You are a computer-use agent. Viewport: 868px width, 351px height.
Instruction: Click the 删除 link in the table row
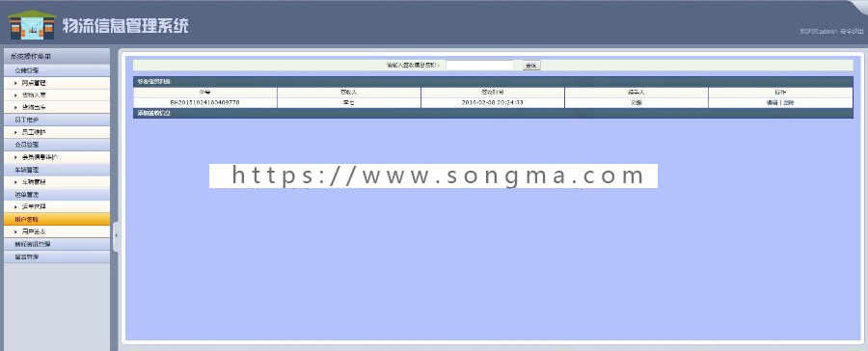788,103
